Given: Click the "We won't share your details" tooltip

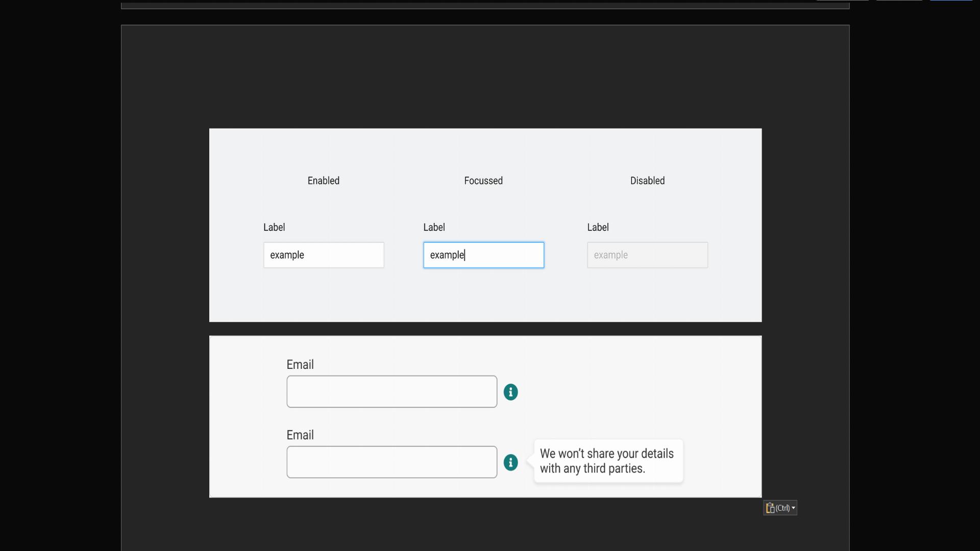Looking at the screenshot, I should tap(608, 461).
